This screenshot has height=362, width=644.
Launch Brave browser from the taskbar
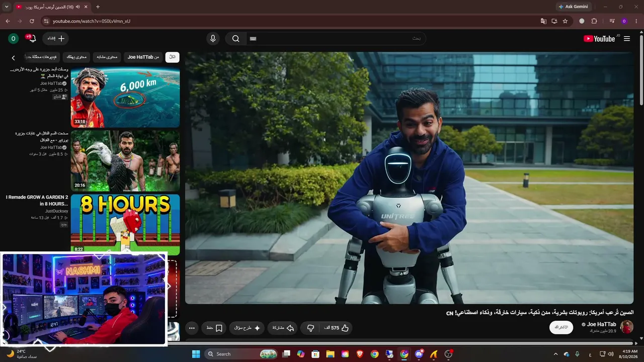(360, 354)
